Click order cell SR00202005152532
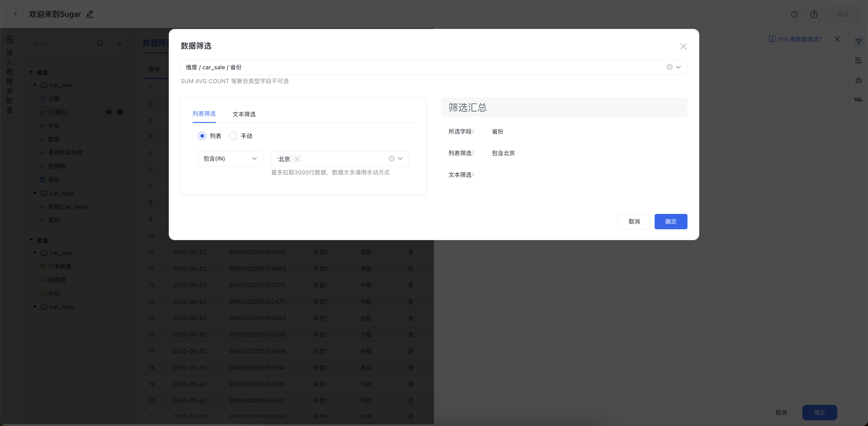 [257, 400]
